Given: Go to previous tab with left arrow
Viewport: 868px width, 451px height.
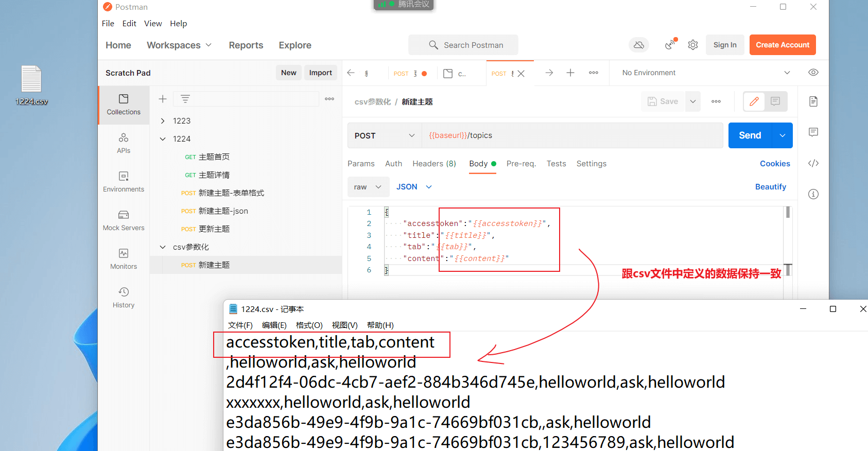Looking at the screenshot, I should [351, 73].
